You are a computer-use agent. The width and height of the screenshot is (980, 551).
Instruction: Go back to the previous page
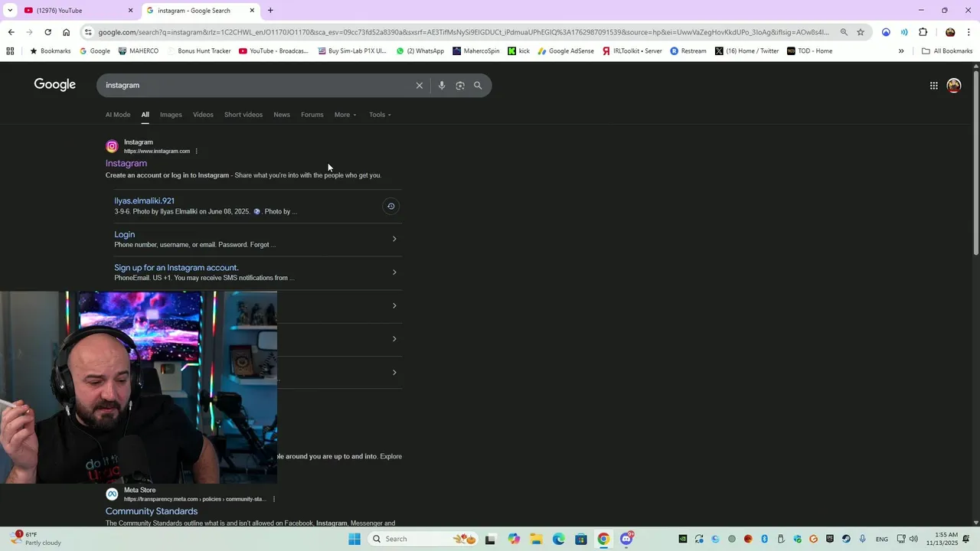[x=11, y=32]
